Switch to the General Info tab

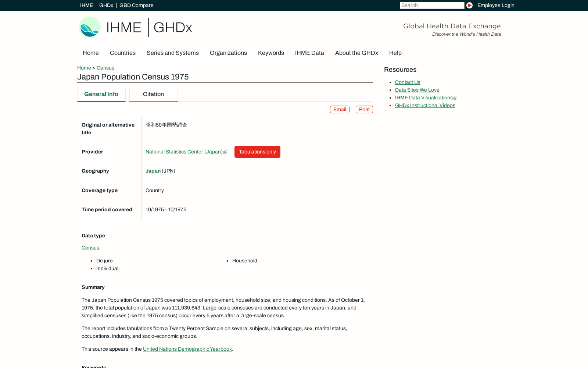pyautogui.click(x=101, y=94)
